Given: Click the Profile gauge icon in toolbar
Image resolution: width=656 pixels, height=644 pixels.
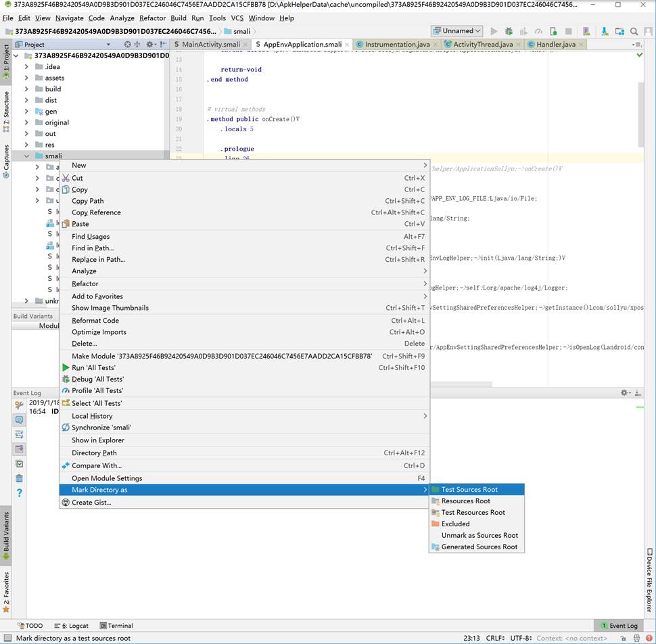Looking at the screenshot, I should pyautogui.click(x=538, y=31).
